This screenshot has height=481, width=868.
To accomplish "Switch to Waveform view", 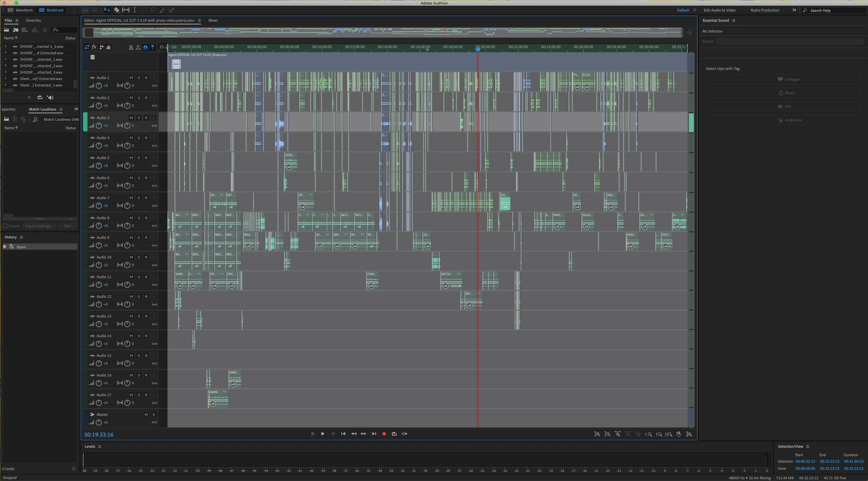I will pyautogui.click(x=20, y=10).
